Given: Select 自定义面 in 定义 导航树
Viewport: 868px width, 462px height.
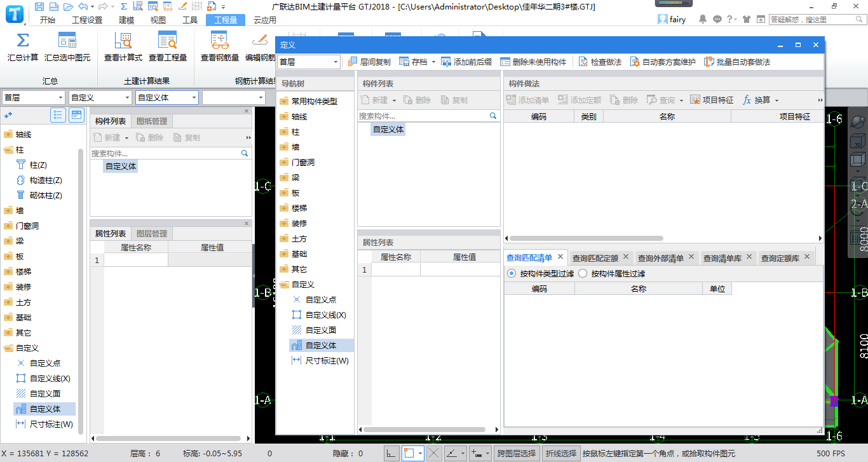Looking at the screenshot, I should pyautogui.click(x=321, y=330).
